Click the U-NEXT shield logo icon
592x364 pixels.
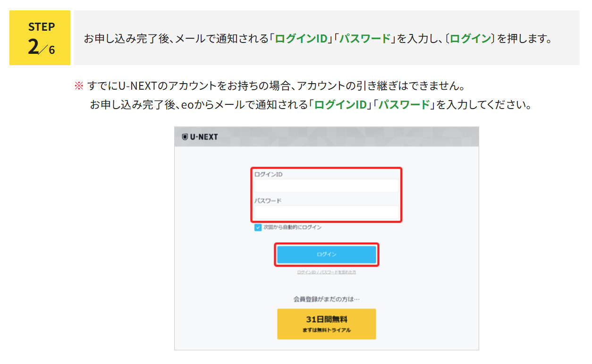click(185, 137)
